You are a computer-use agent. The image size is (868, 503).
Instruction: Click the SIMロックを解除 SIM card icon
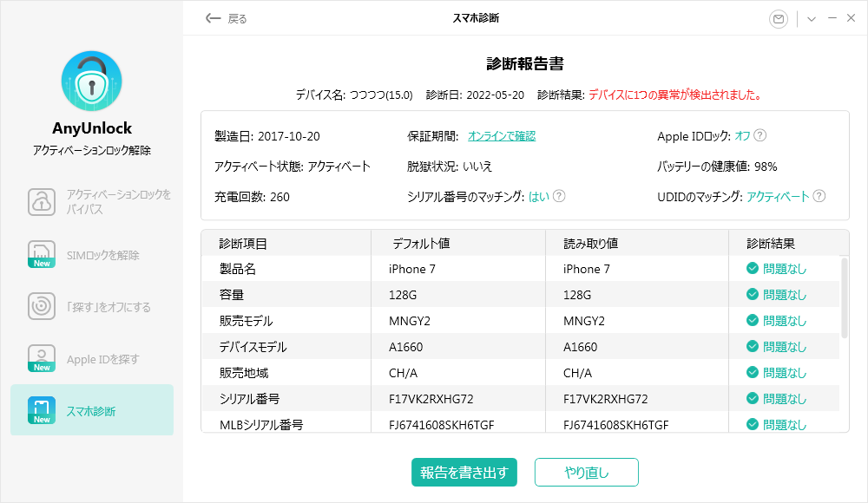(42, 254)
